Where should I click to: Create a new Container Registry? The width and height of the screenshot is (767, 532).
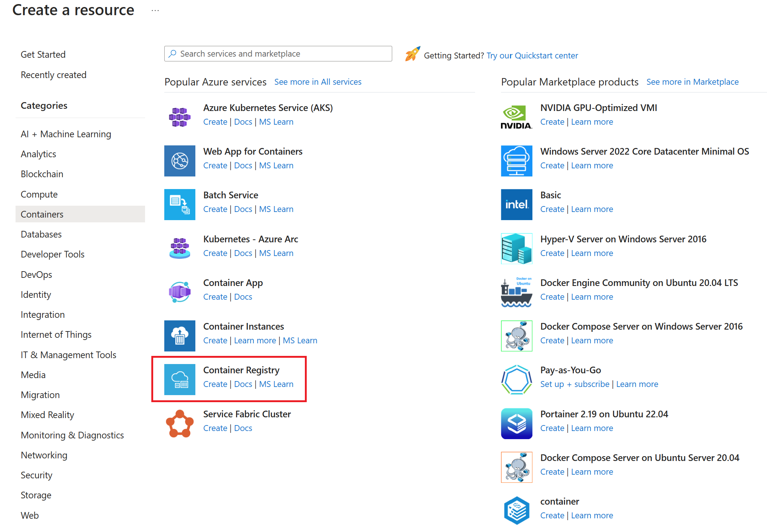[215, 384]
